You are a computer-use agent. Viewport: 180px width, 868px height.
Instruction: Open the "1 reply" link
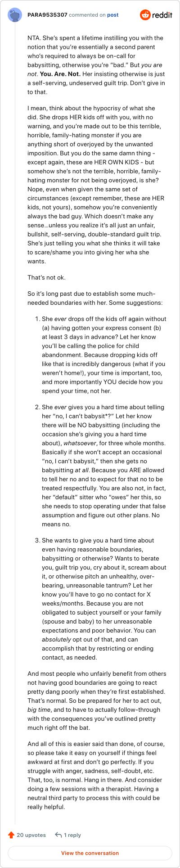point(72,835)
